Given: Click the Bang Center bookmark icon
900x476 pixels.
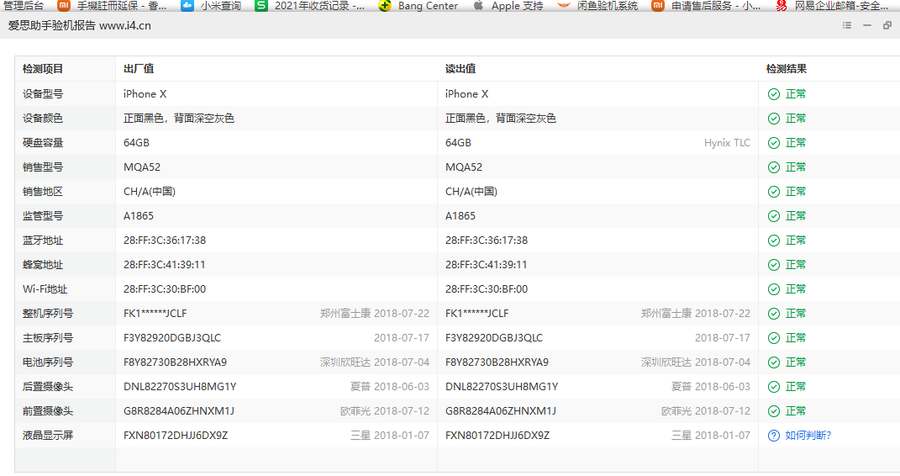Looking at the screenshot, I should 385,5.
